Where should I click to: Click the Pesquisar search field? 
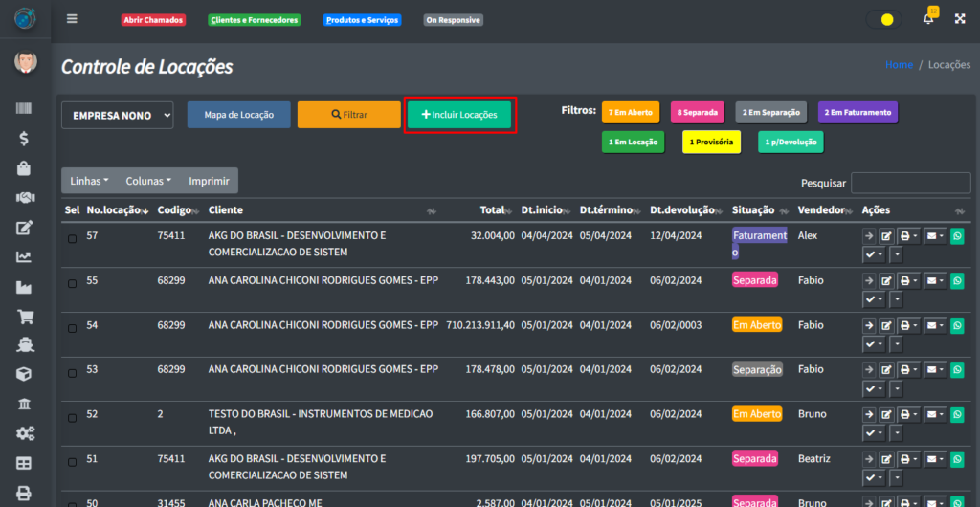pos(910,183)
